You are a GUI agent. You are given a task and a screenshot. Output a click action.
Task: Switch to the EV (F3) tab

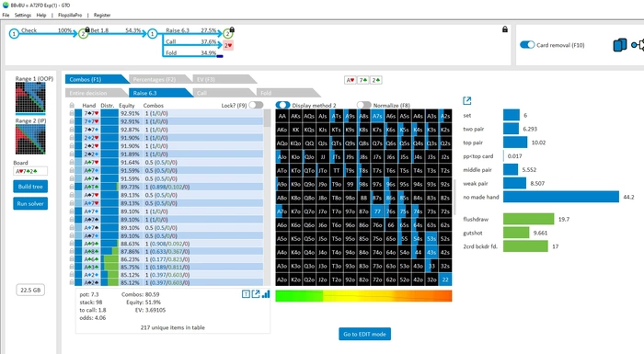coord(224,79)
